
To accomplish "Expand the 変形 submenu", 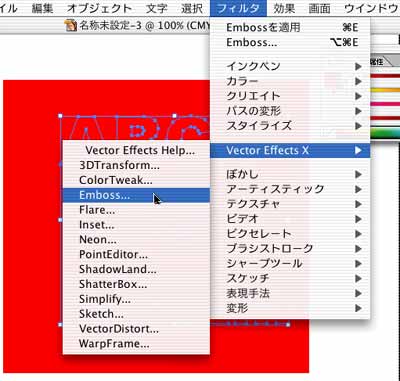I will point(290,308).
